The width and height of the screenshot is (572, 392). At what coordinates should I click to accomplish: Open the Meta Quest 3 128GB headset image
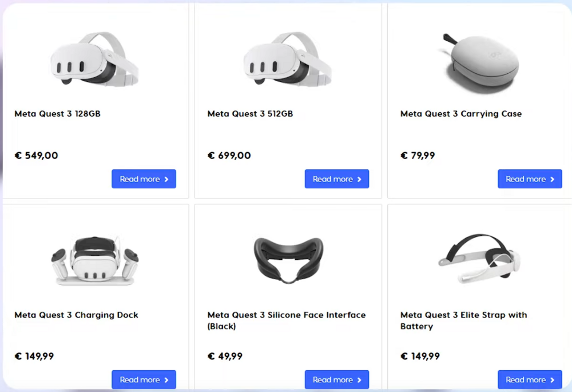click(95, 58)
